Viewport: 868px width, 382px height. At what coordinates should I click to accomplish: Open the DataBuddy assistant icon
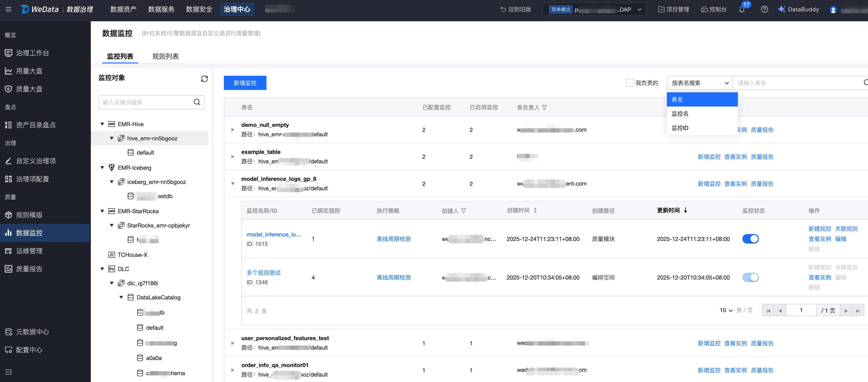pos(781,9)
